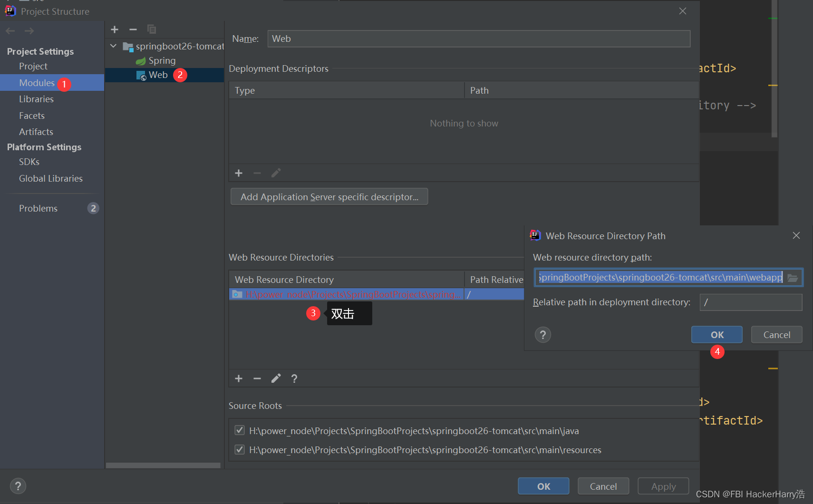The image size is (813, 504).
Task: Click Web Resource Directory column header
Action: [346, 280]
